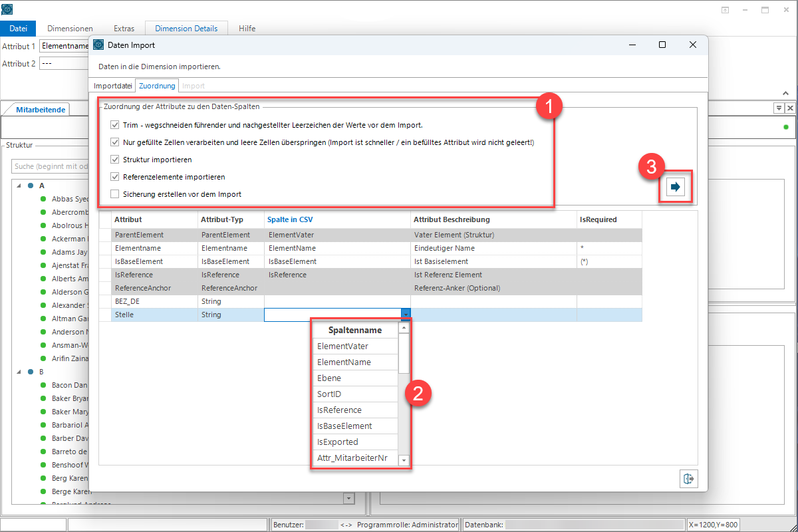Select Adams Jay in the tree
The width and height of the screenshot is (798, 532).
(x=69, y=252)
